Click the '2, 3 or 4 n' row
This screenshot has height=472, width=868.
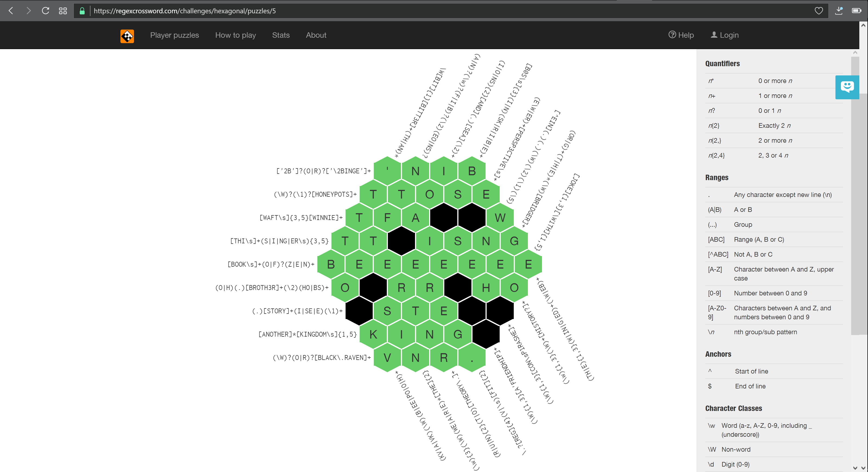(774, 155)
